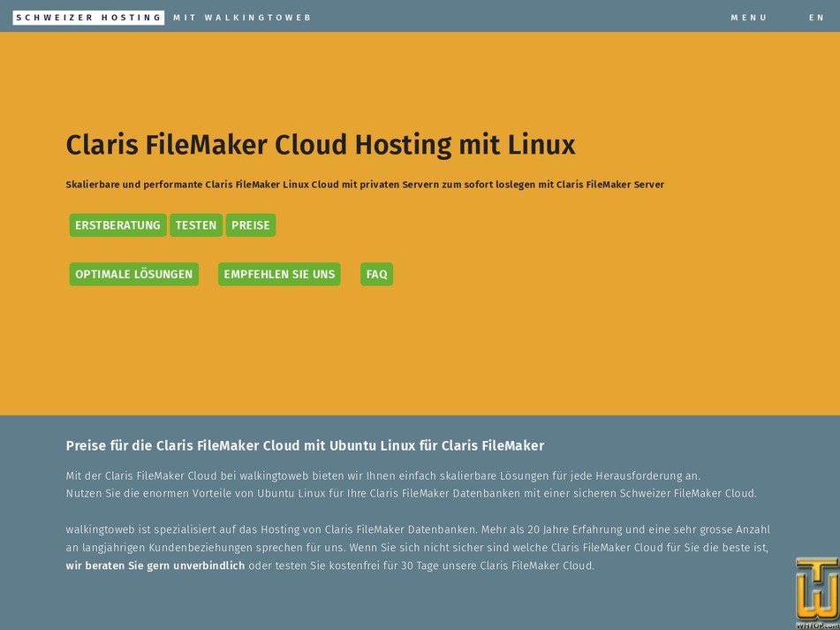Click the TESTEN button

click(x=196, y=225)
